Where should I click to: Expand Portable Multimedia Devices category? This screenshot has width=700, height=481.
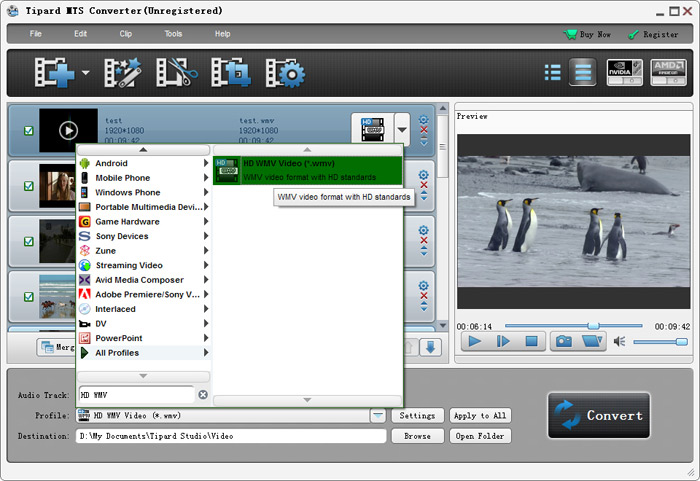[144, 207]
